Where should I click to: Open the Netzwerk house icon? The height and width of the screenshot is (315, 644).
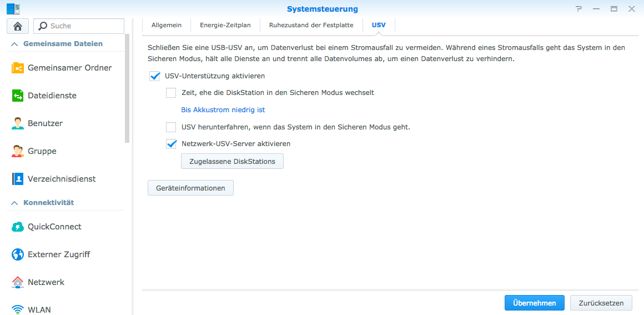click(x=18, y=282)
